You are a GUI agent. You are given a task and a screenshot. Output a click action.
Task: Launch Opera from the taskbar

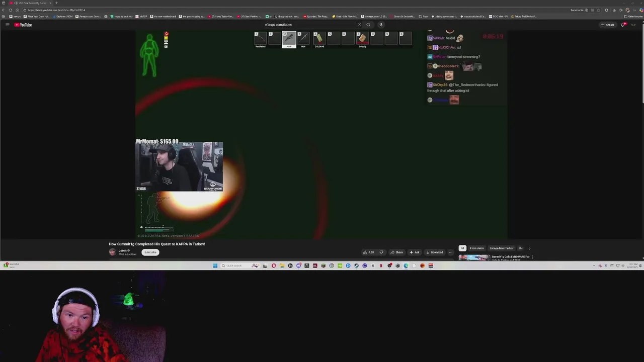click(274, 265)
